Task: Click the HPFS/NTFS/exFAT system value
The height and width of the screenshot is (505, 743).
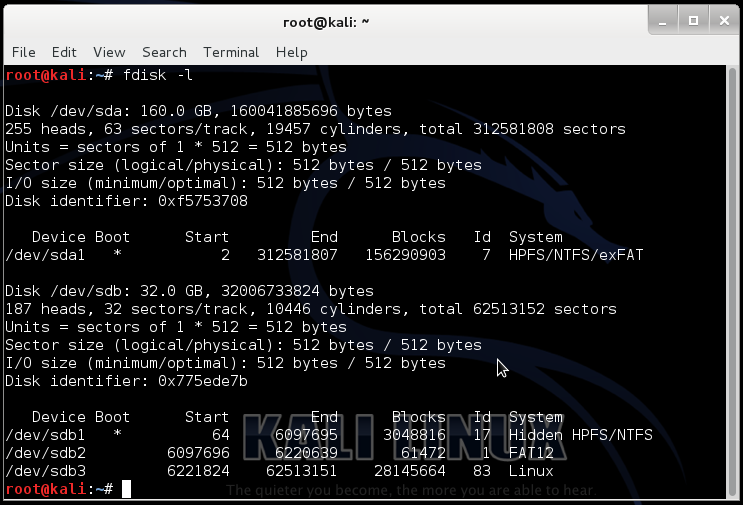Action: point(576,255)
